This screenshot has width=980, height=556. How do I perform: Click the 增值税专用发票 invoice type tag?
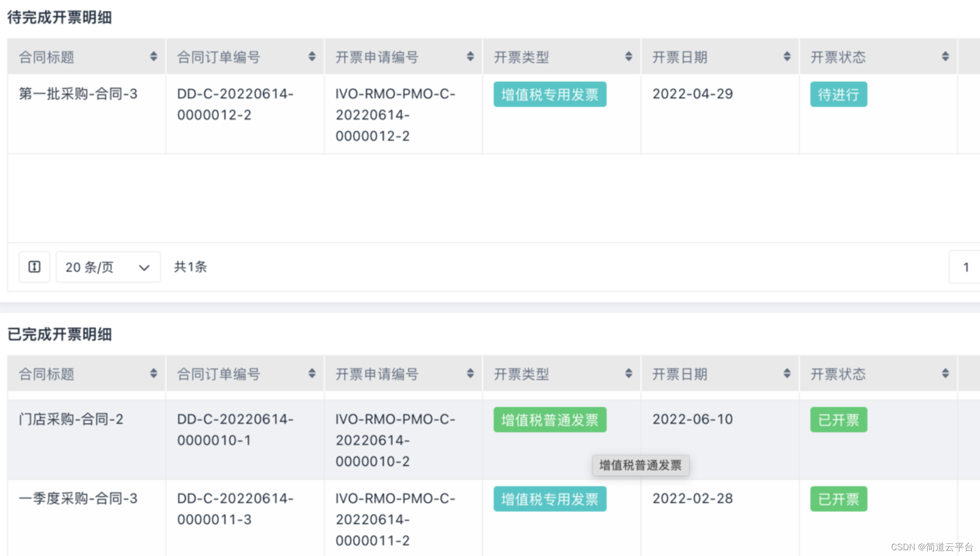point(550,95)
